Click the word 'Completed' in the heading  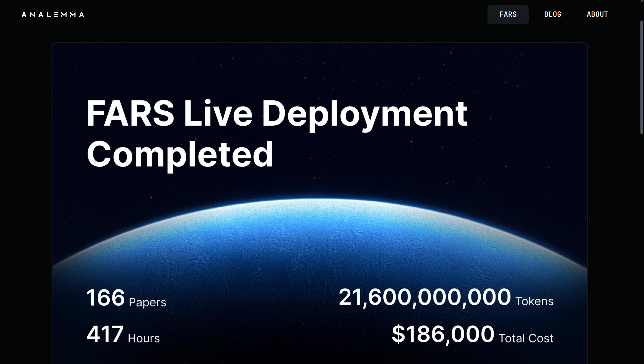(180, 155)
